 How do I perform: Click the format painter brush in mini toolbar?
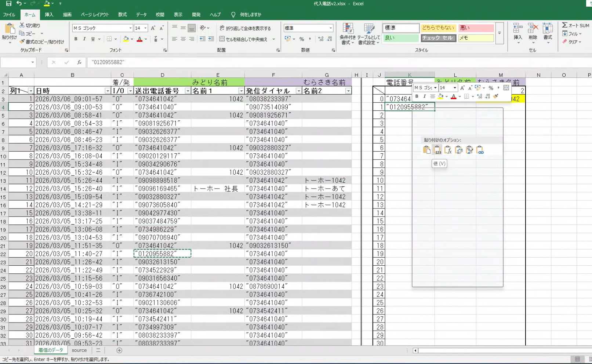coord(496,96)
